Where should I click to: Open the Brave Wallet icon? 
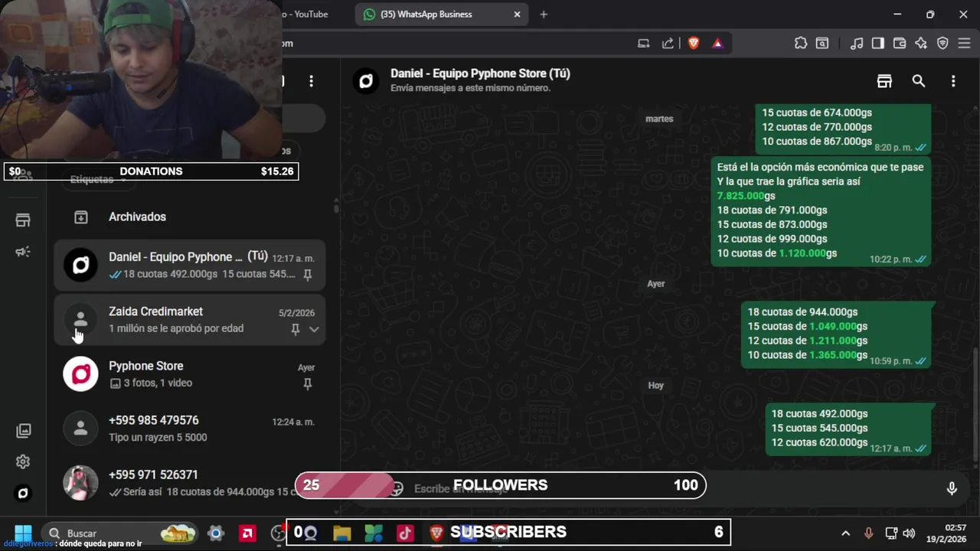coord(900,44)
